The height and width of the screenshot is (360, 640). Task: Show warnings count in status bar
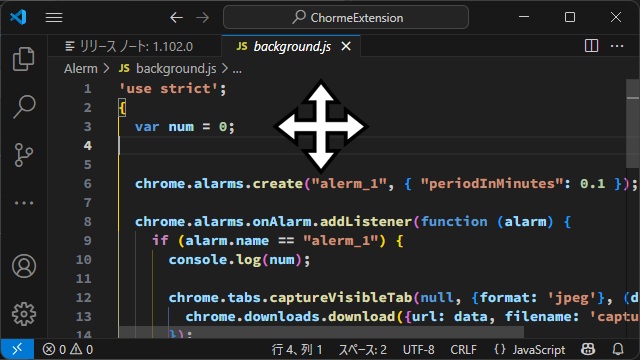(81, 350)
